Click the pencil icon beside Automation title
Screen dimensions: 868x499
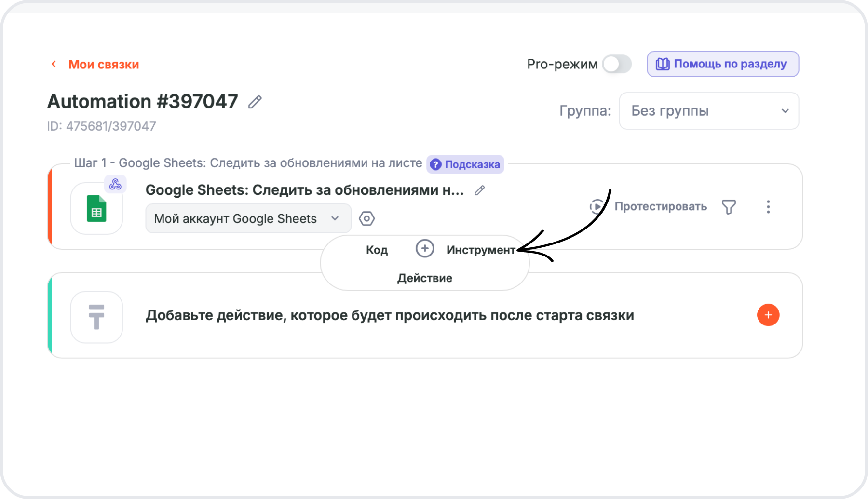[x=255, y=102]
